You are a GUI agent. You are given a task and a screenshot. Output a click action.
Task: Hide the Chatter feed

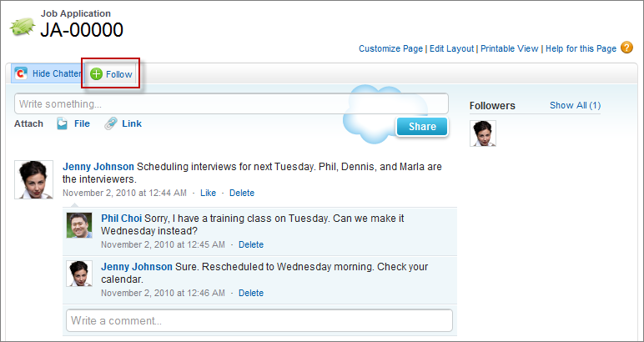click(x=47, y=74)
